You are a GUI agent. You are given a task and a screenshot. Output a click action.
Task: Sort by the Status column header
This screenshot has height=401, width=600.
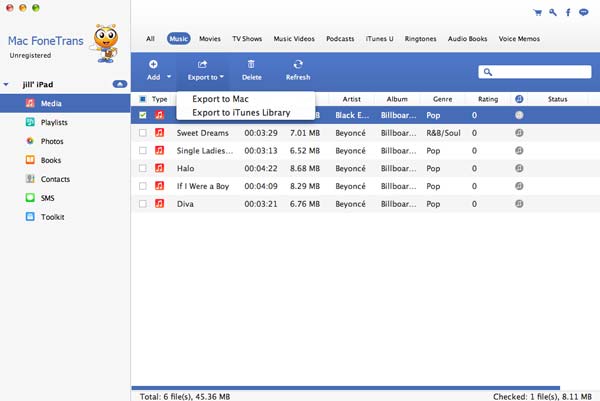[557, 99]
